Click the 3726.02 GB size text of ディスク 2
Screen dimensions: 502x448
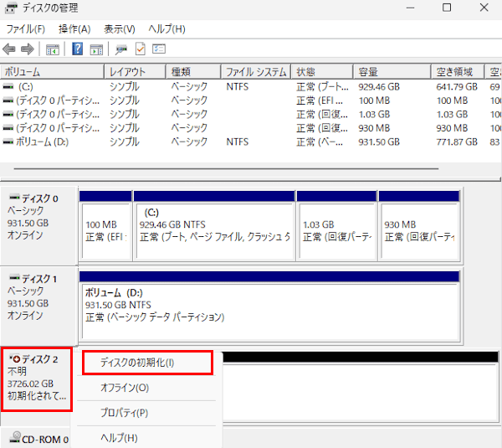pyautogui.click(x=30, y=384)
